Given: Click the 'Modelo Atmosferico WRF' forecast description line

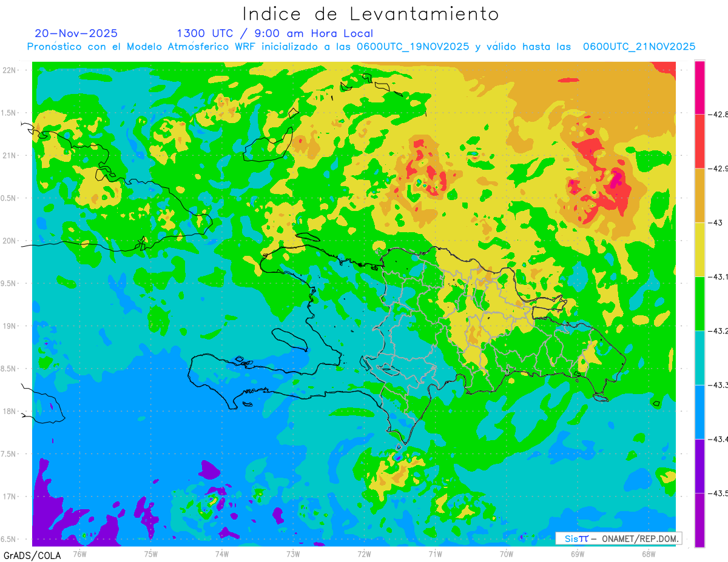Looking at the screenshot, I should click(361, 47).
